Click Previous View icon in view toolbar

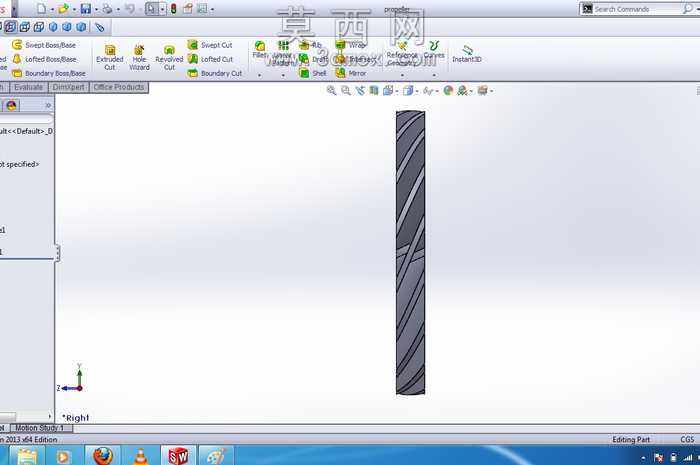pos(360,91)
